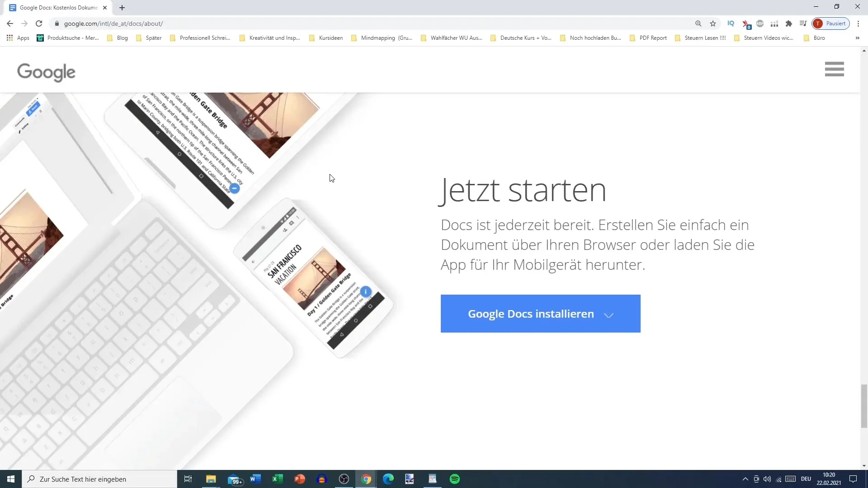Image resolution: width=868 pixels, height=488 pixels.
Task: Click the Windows taskbar search box
Action: point(99,479)
